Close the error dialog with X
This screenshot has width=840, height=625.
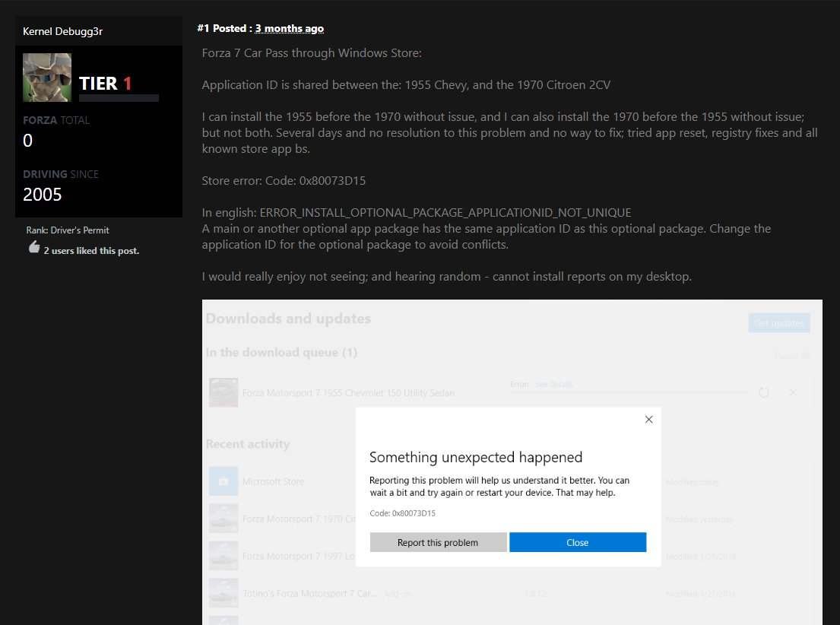point(648,419)
